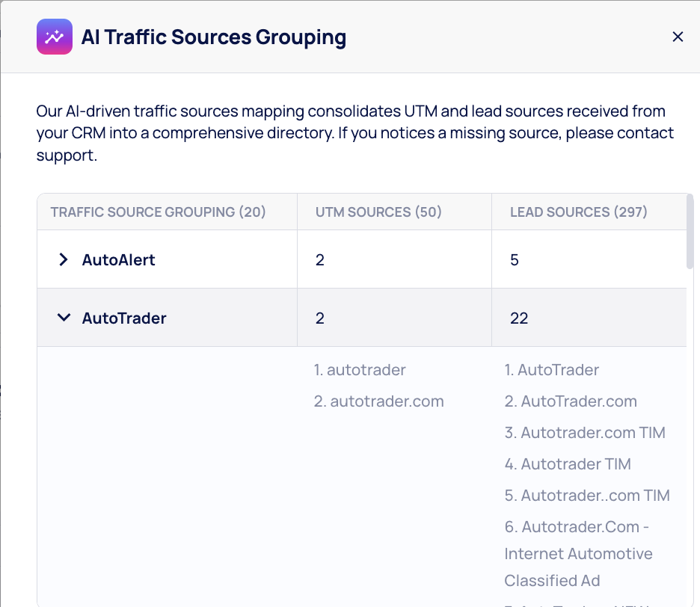Select the AutoTrader grouping name
Screen dimensions: 700x607
tap(124, 318)
